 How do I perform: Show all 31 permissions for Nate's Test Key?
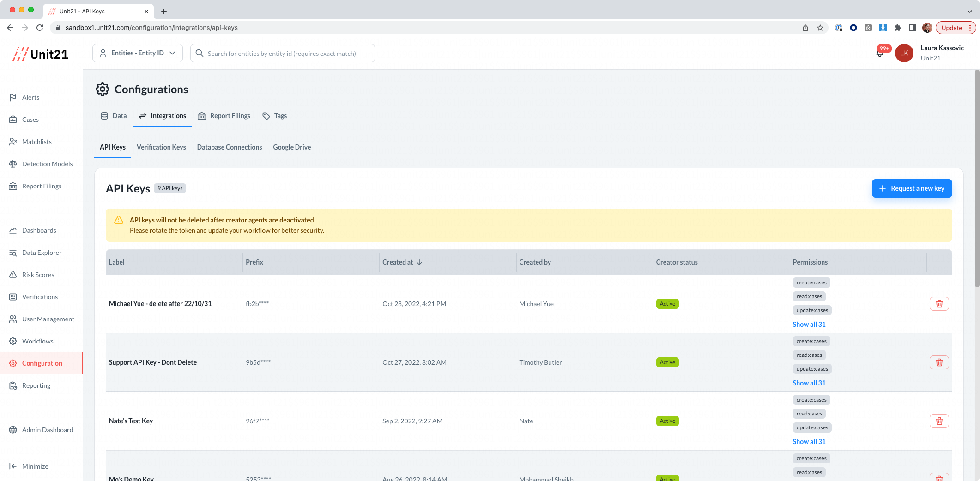[809, 442]
